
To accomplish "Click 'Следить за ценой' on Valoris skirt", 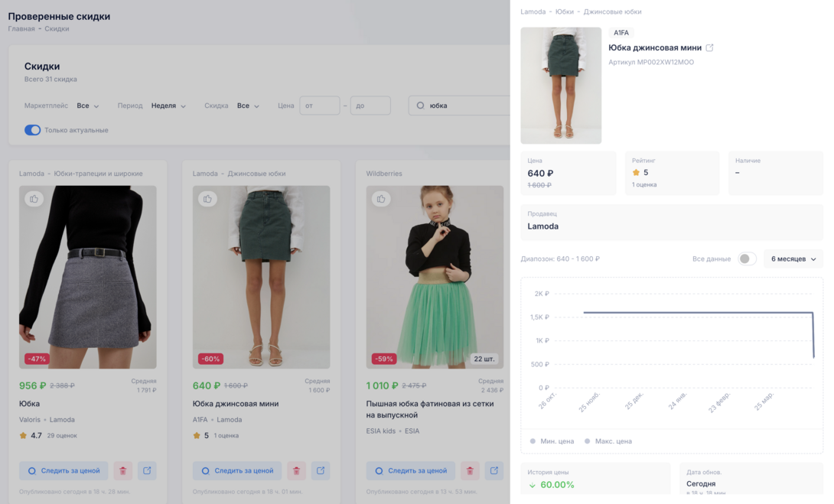I will 64,471.
